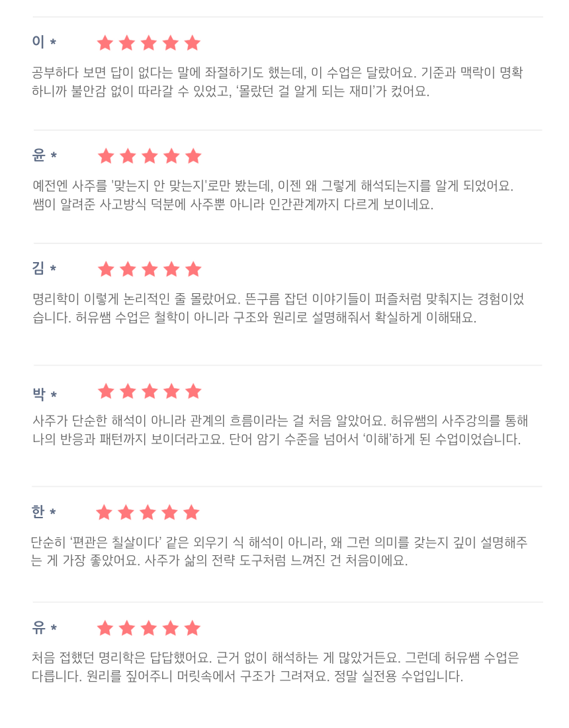Click the first star in 이* review rating
This screenshot has width=569, height=728.
coord(105,43)
